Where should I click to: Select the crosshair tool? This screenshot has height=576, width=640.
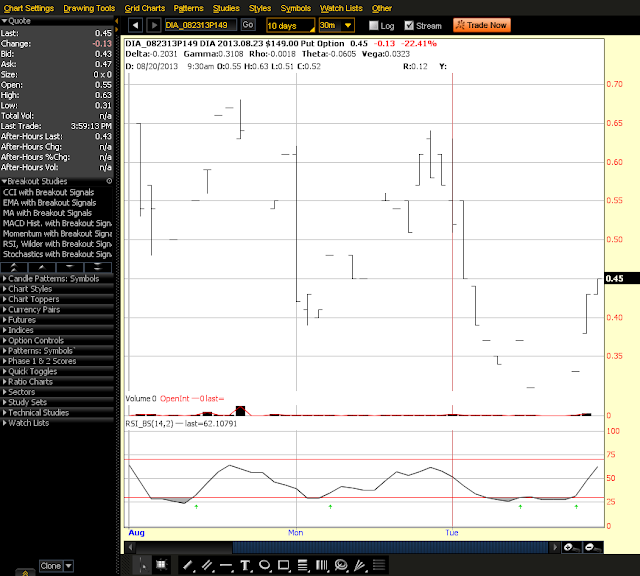click(x=162, y=565)
